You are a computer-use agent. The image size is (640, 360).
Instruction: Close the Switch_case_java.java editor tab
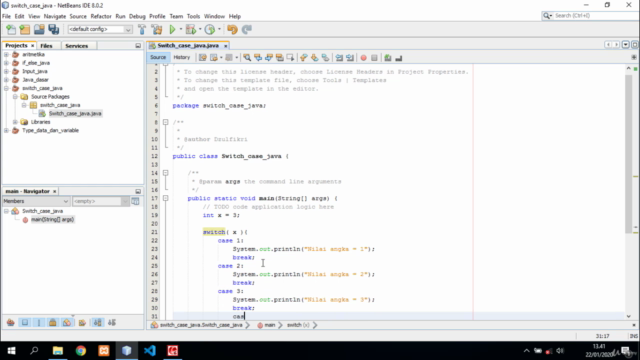click(225, 46)
